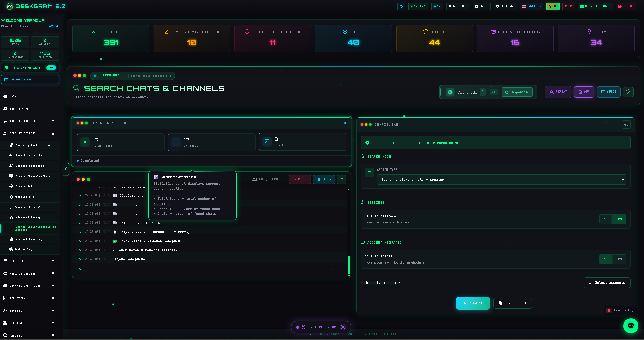Click the START button

[x=473, y=303]
